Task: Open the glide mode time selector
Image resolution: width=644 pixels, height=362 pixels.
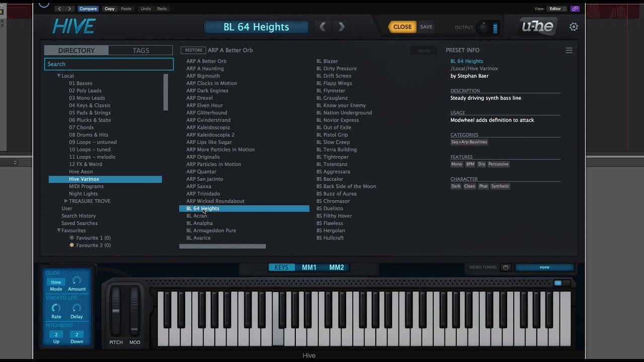Action: 56,282
